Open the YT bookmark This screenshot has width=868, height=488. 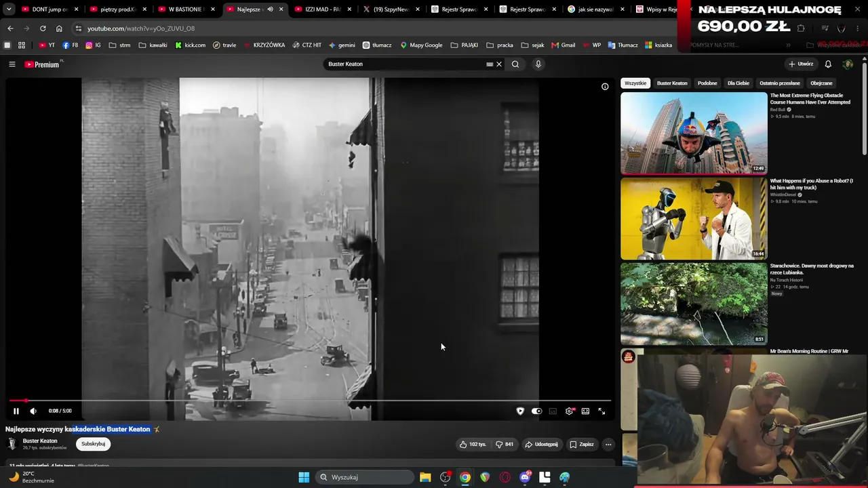(47, 45)
